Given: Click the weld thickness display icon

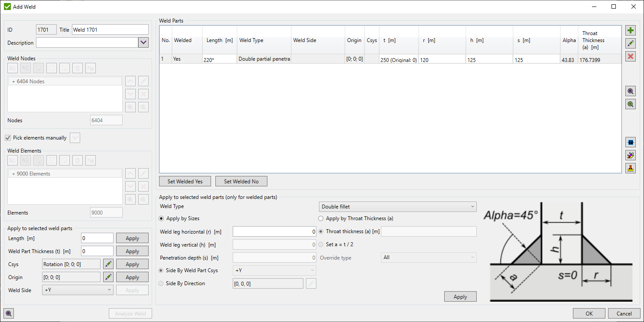Looking at the screenshot, I should (631, 142).
